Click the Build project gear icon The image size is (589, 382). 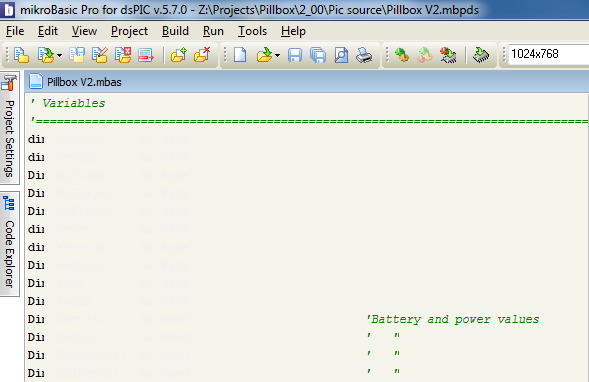(402, 55)
